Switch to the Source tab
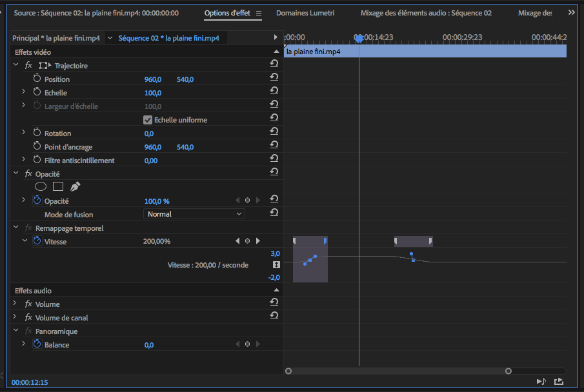 pyautogui.click(x=96, y=13)
